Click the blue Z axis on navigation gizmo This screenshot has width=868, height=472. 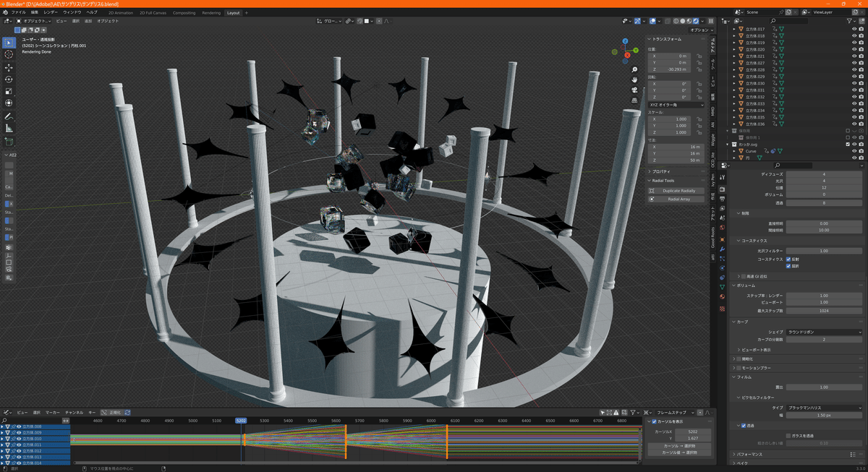coord(626,41)
